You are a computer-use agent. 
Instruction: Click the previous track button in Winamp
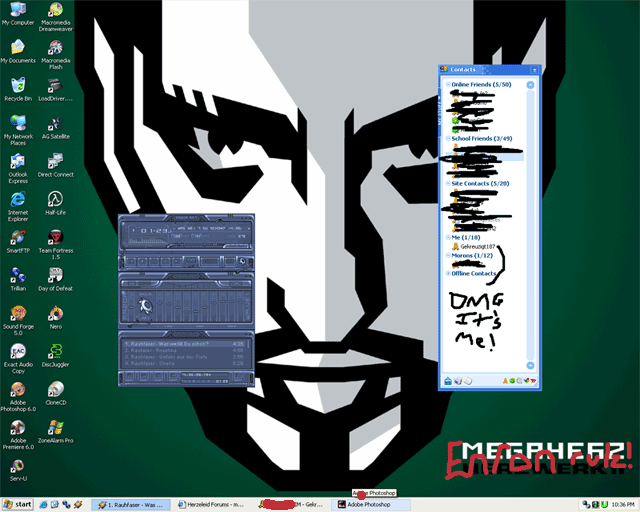coord(131,261)
